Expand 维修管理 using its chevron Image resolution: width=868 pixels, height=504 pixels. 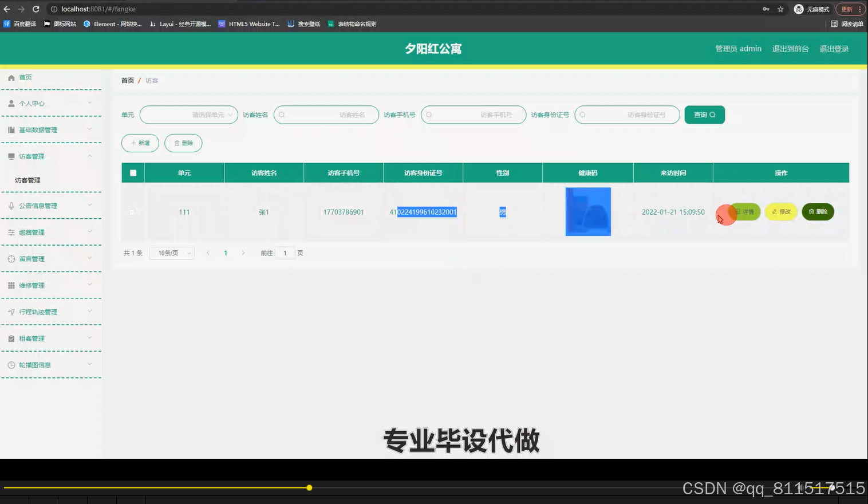coord(89,285)
